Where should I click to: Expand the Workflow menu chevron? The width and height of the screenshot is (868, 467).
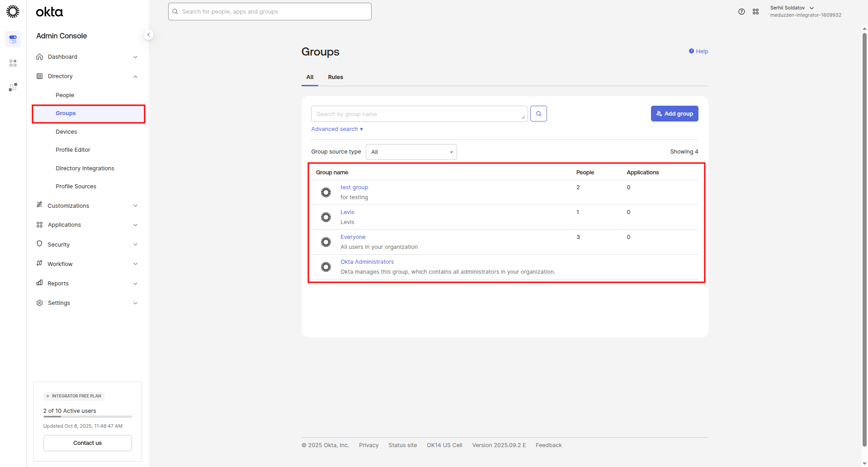(x=135, y=264)
